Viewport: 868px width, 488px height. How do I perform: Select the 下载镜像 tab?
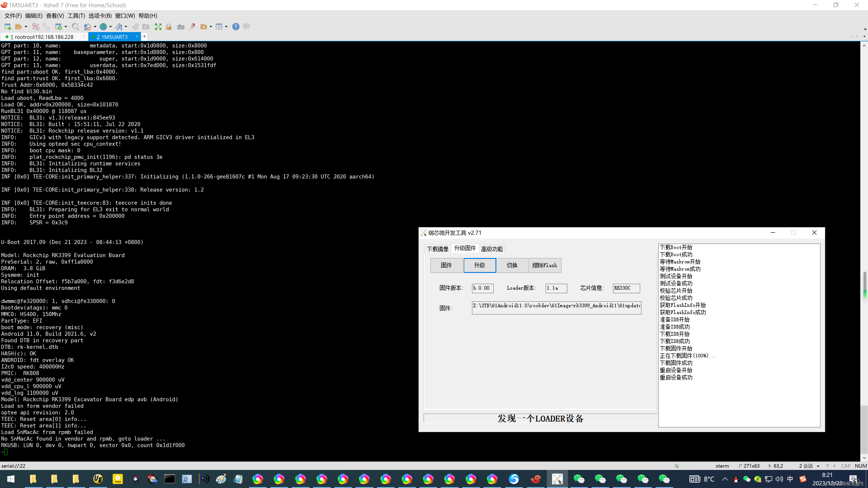[437, 249]
